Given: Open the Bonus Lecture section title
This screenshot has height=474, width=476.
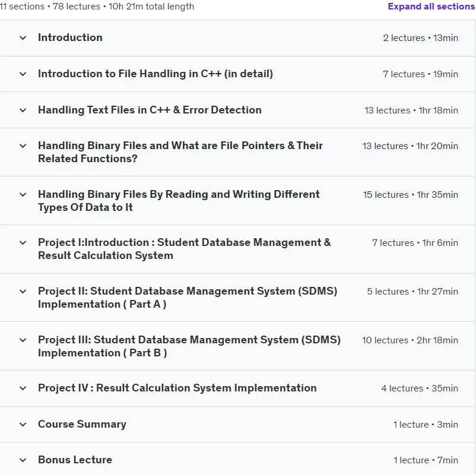Looking at the screenshot, I should (x=75, y=460).
